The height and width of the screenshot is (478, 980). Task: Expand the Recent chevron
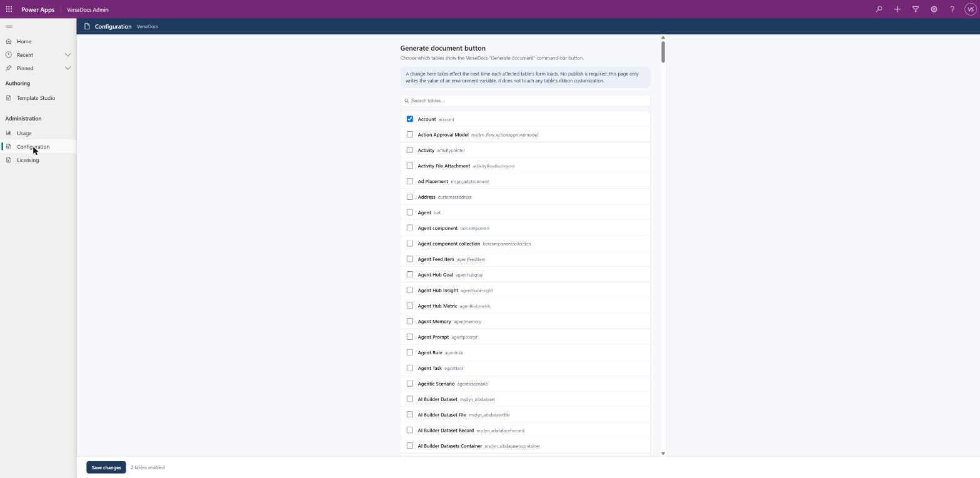pyautogui.click(x=67, y=55)
